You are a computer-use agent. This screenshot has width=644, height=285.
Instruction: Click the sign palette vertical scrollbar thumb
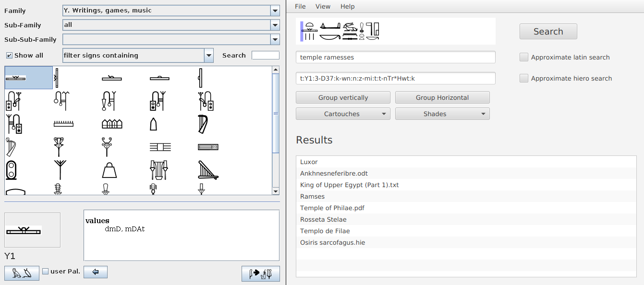tap(276, 114)
